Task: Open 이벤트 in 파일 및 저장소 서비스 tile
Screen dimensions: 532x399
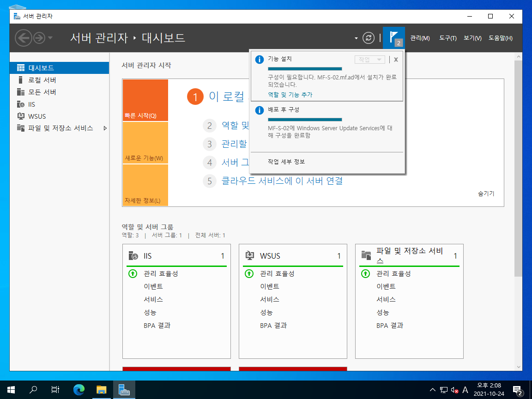Action: [386, 286]
